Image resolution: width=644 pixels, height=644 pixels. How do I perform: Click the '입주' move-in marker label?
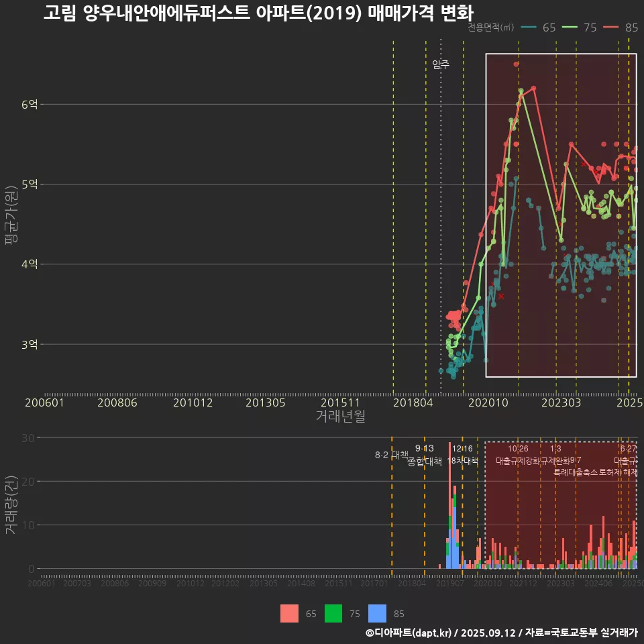(441, 64)
